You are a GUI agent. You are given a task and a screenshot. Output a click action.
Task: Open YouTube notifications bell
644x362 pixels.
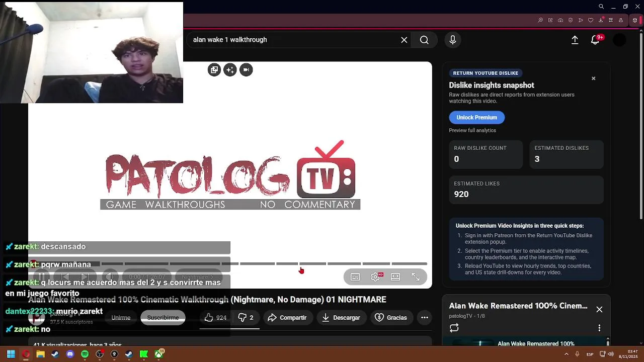(595, 40)
